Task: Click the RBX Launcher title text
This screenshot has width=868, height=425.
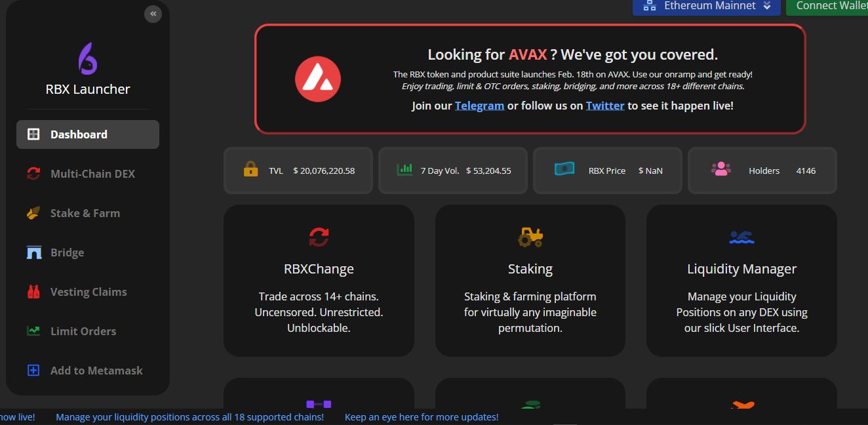Action: [x=88, y=89]
